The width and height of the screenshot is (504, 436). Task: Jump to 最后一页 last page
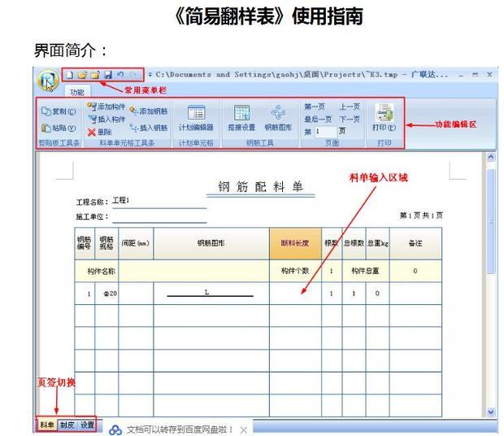click(x=318, y=119)
